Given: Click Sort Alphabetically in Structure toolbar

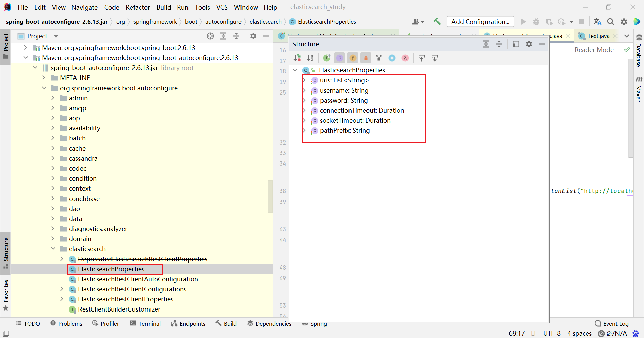Looking at the screenshot, I should tap(310, 58).
